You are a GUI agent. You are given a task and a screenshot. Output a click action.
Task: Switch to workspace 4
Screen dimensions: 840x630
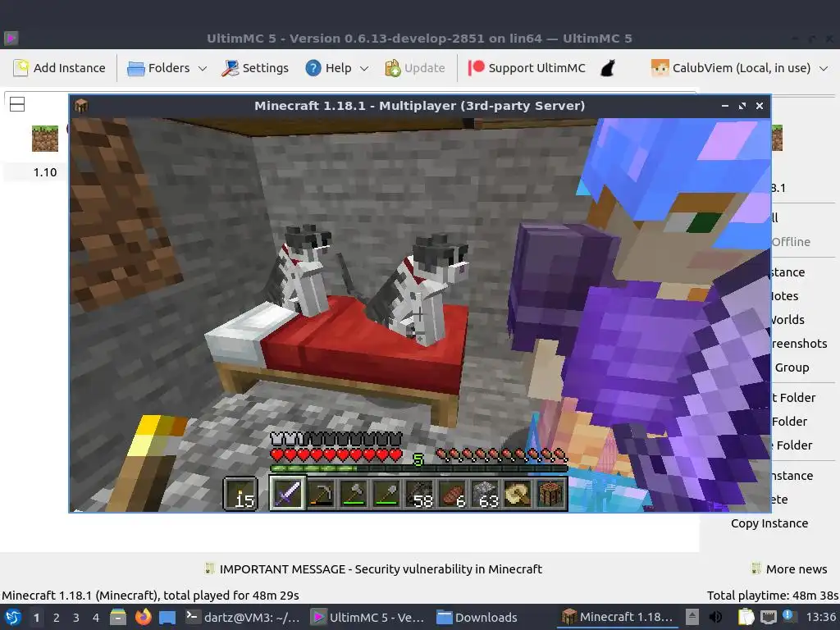coord(96,618)
